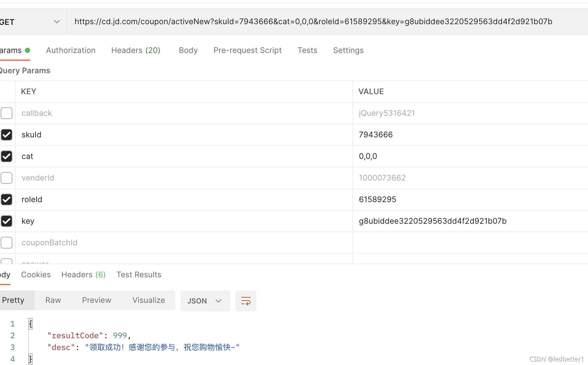Enable the callback parameter checkbox
Viewport: 588px width, 365px height.
(7, 113)
